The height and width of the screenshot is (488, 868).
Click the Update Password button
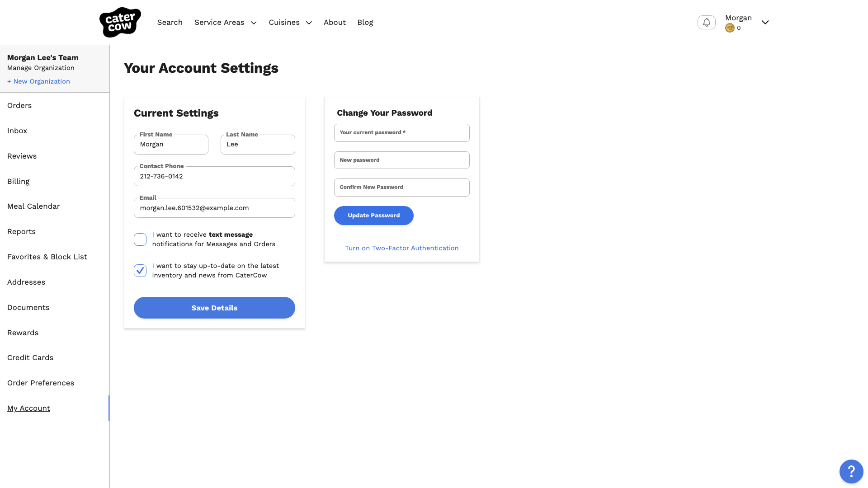tap(374, 216)
